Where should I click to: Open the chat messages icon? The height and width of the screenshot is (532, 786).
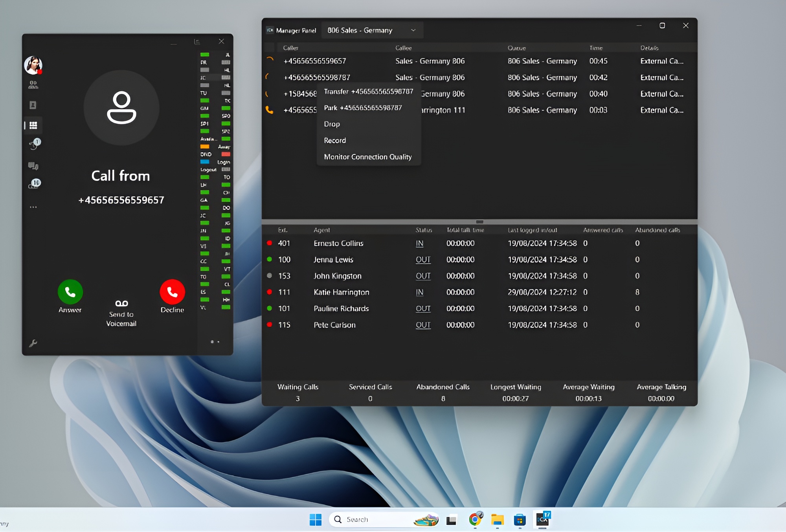(33, 166)
